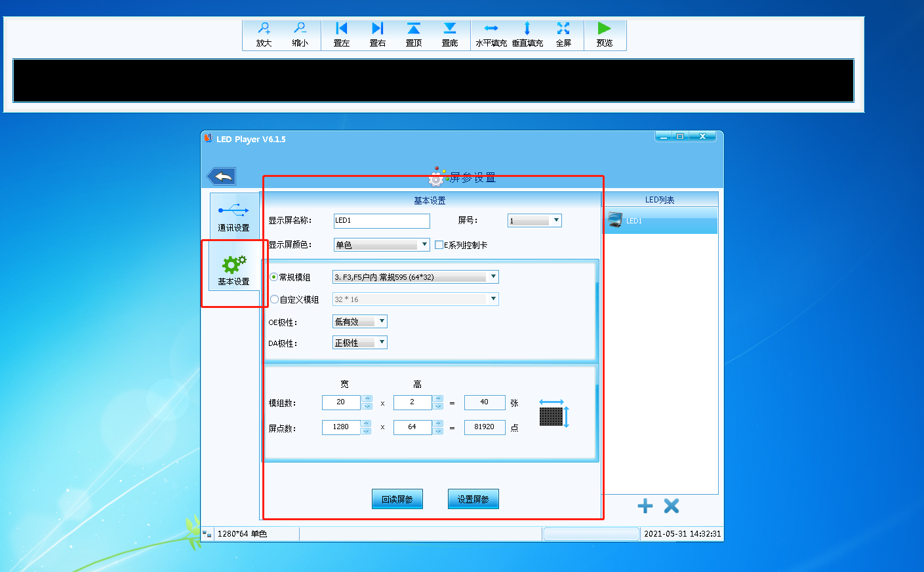Click the 设置屏参 button
The image size is (924, 572).
473,499
